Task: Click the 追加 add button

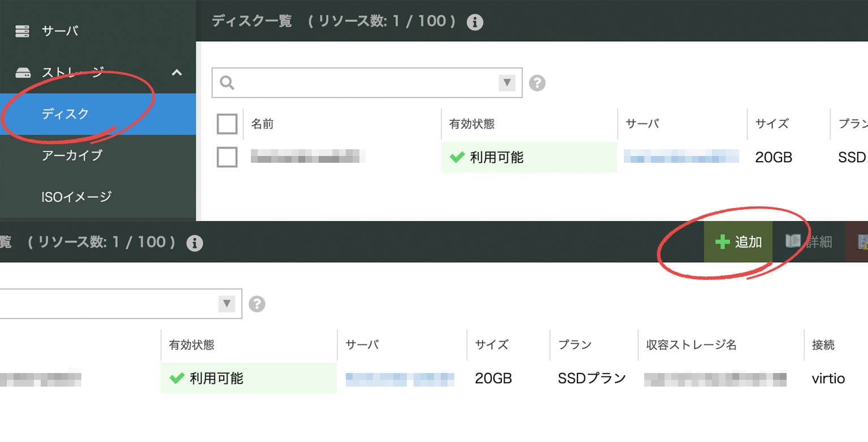Action: [x=738, y=242]
